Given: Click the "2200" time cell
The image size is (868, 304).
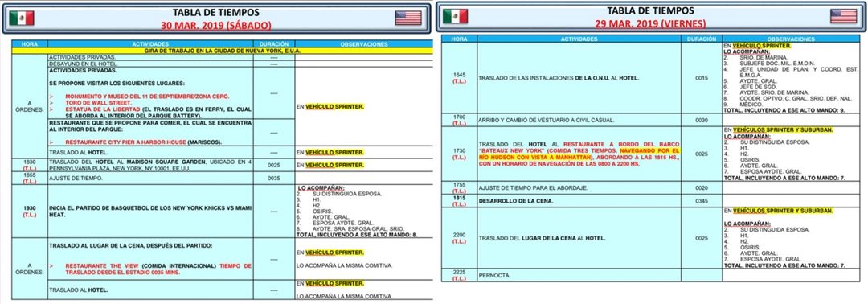Looking at the screenshot, I should 459,237.
